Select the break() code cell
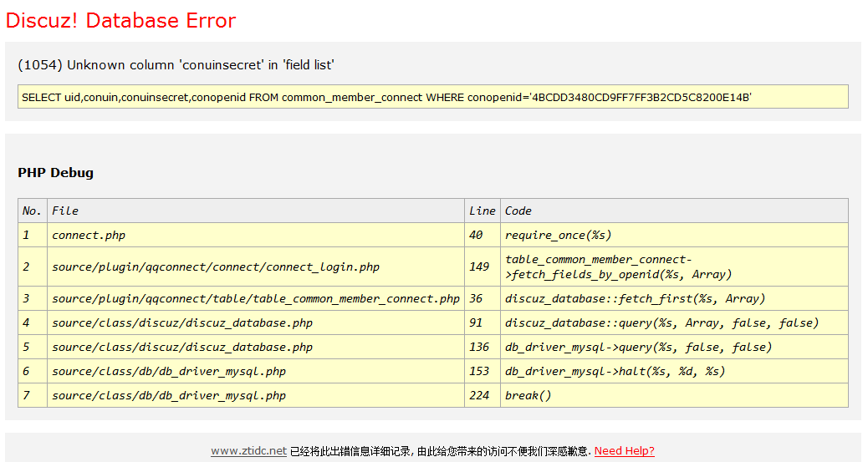 pyautogui.click(x=674, y=396)
